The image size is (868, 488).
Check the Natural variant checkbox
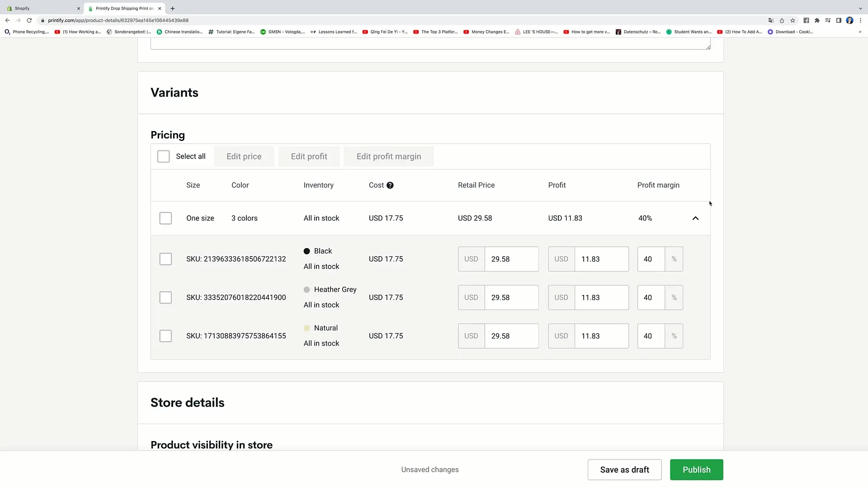tap(165, 336)
